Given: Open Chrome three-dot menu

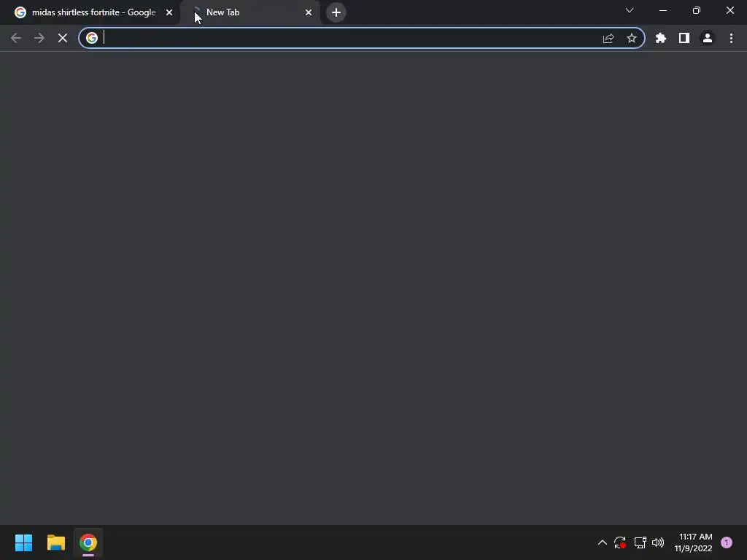Looking at the screenshot, I should click(731, 38).
